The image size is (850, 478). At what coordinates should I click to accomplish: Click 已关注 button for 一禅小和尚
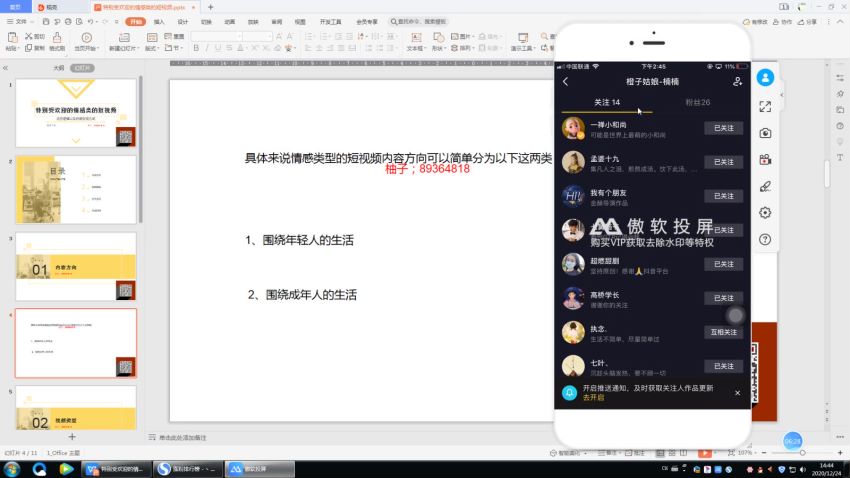[723, 128]
